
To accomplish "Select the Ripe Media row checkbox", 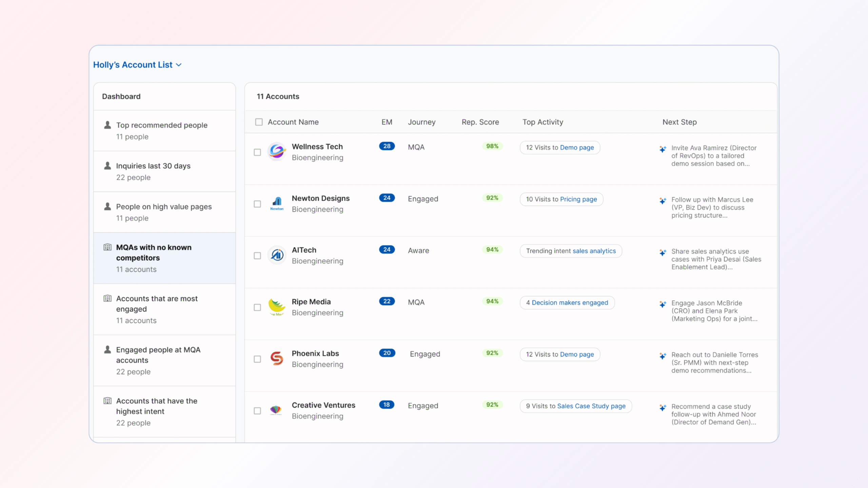I will coord(257,307).
